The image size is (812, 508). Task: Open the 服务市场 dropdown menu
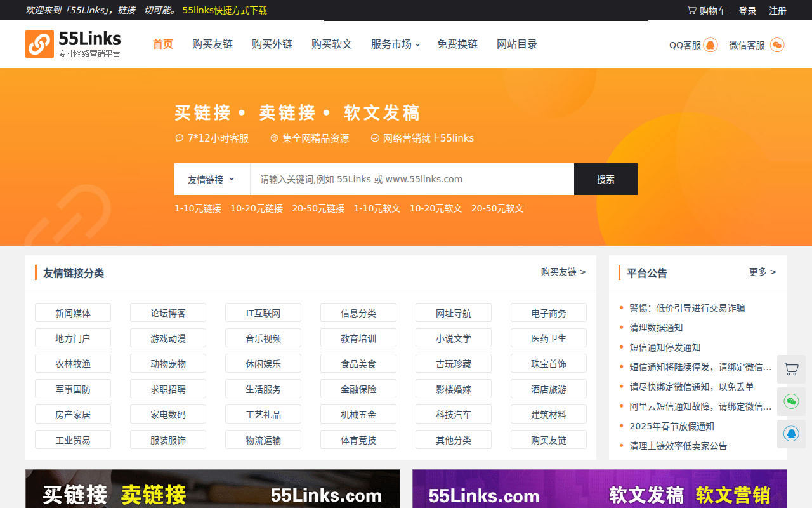coord(395,44)
